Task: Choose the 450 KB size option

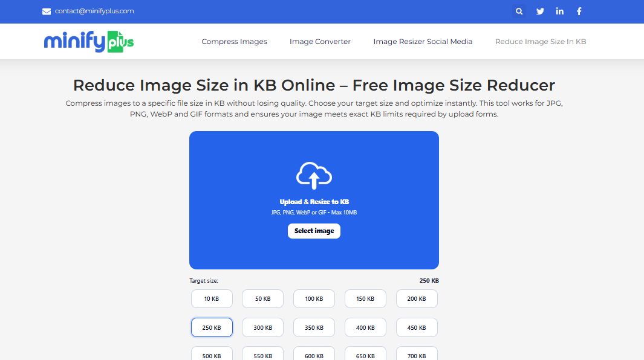Action: click(x=417, y=327)
